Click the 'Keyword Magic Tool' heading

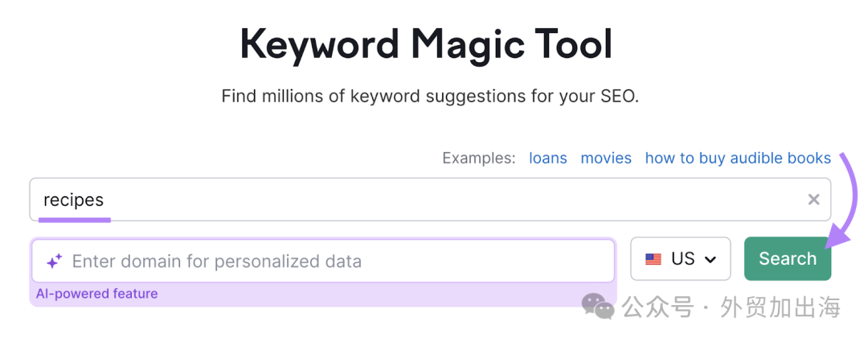click(x=426, y=44)
